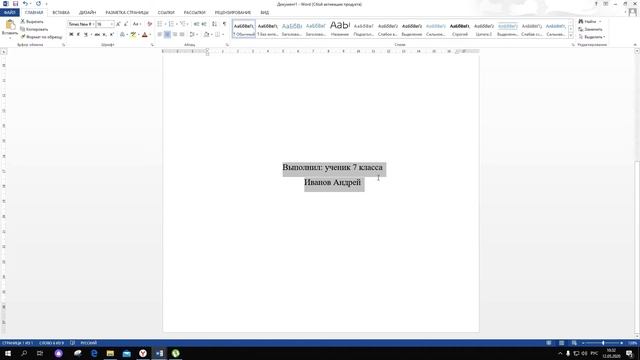Click the spelling check icon in status bar
The width and height of the screenshot is (640, 360).
click(x=72, y=343)
